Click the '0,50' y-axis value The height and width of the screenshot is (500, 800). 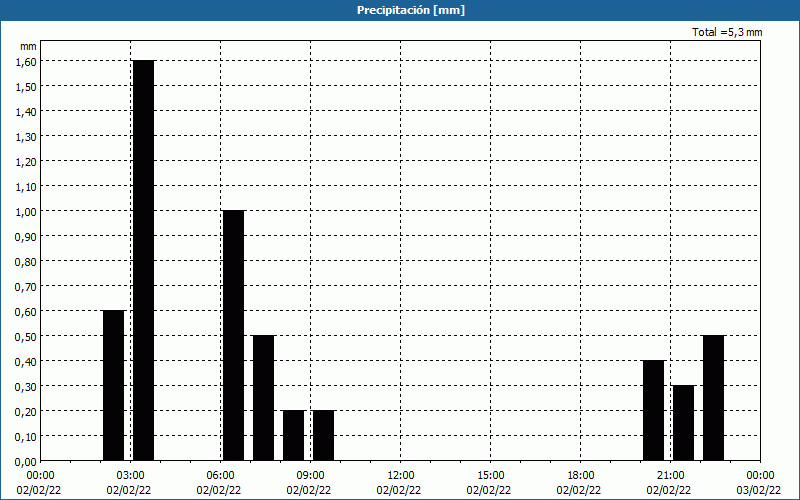26,336
